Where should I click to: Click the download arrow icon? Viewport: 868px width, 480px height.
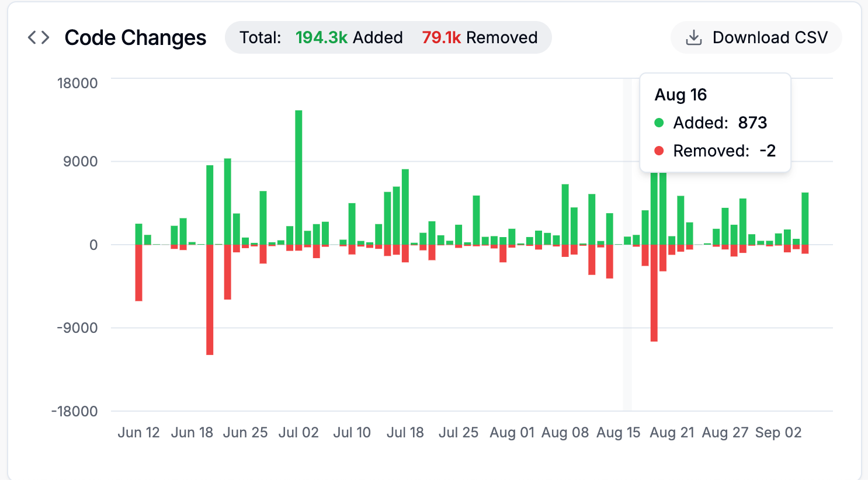(x=693, y=38)
